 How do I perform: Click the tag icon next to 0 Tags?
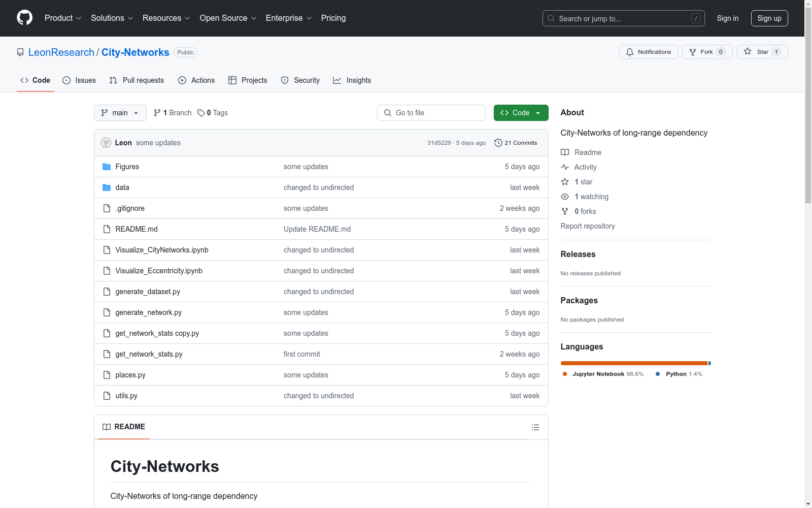point(201,113)
